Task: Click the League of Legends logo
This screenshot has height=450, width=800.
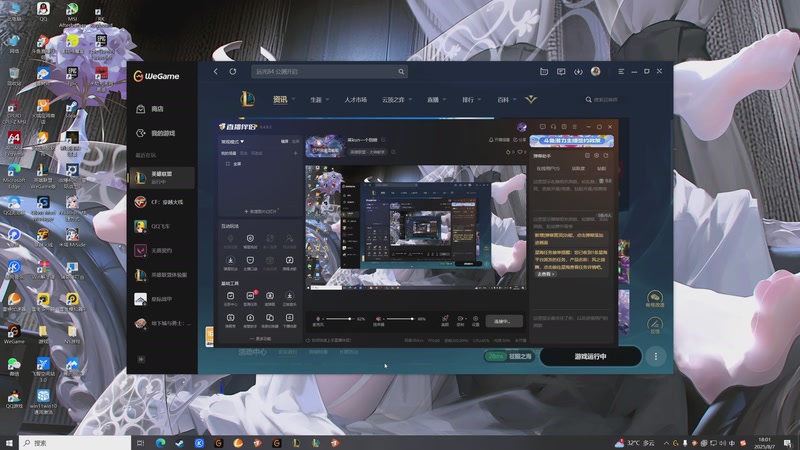Action: 247,99
